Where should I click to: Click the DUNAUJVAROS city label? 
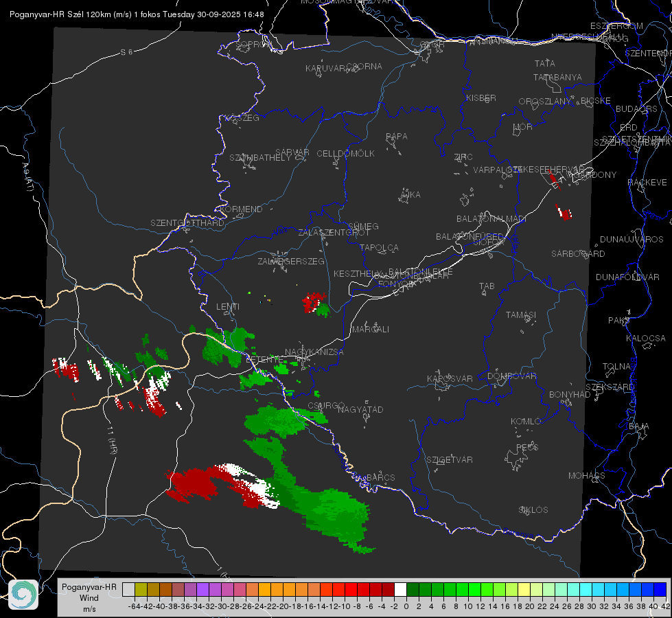(632, 240)
